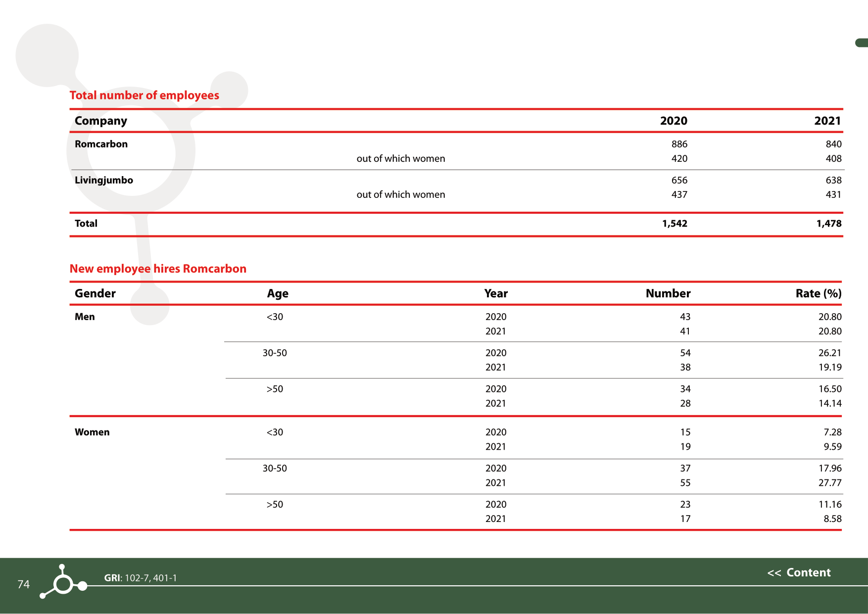Viewport: 868px width, 614px height.
Task: Select the Livingjumbo row label
Action: coord(103,180)
